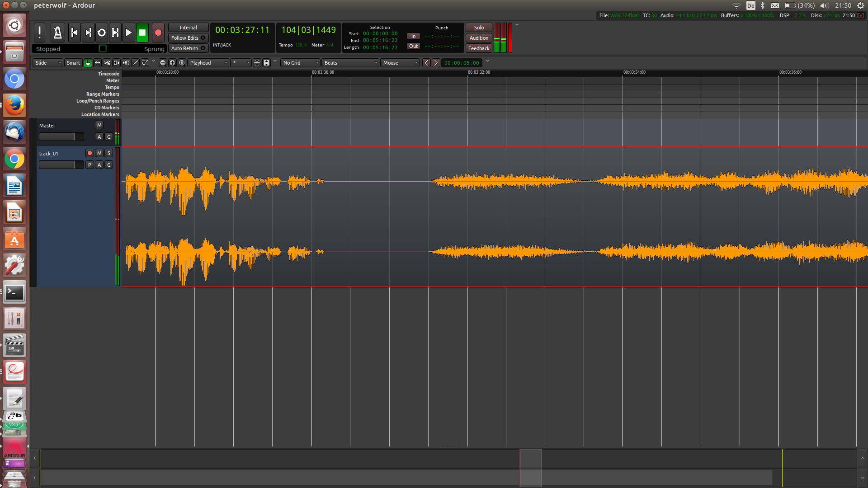868x488 pixels.
Task: Select the Grab/Object tool
Action: (88, 63)
